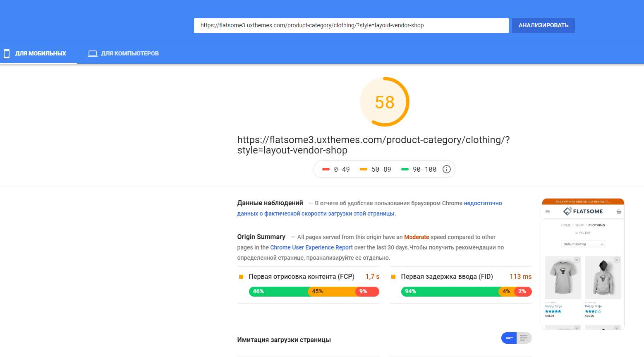Click the orange 4% segment of the FID bar
The height and width of the screenshot is (357, 644).
pos(506,292)
